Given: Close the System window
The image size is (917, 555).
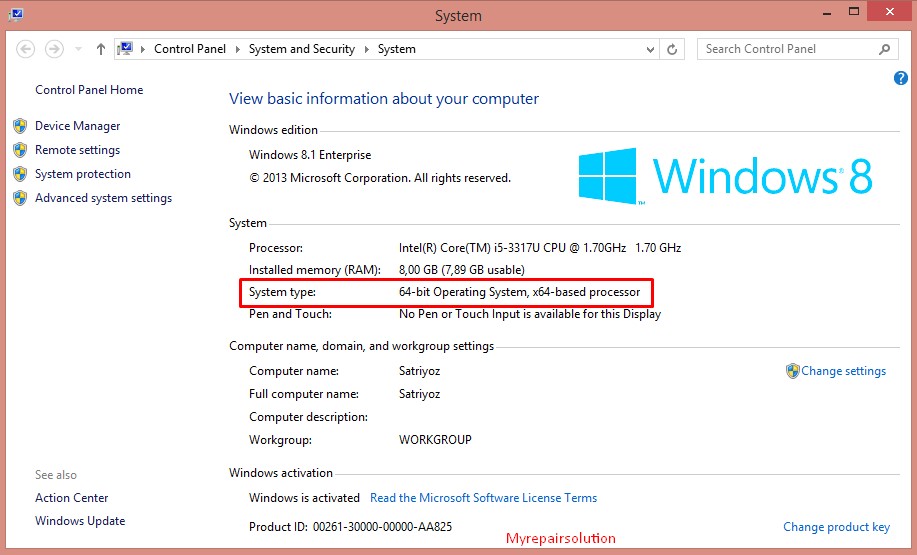Looking at the screenshot, I should 890,12.
